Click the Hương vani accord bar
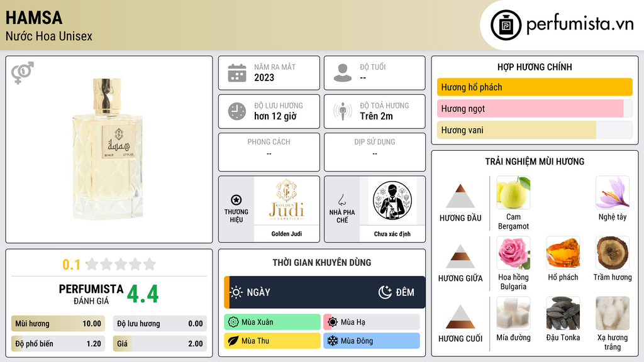Image resolution: width=644 pixels, height=362 pixels. click(535, 129)
